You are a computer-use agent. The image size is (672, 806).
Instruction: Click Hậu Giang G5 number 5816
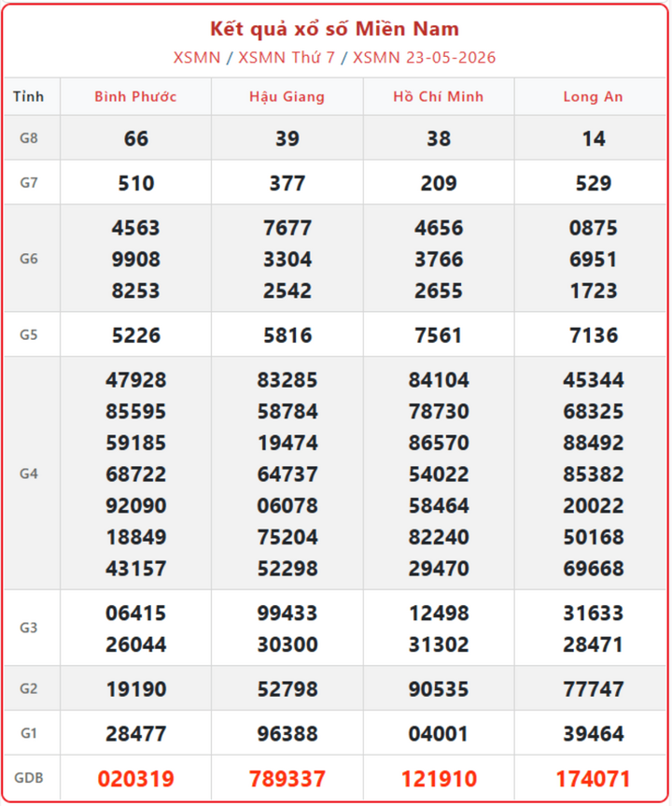point(287,335)
